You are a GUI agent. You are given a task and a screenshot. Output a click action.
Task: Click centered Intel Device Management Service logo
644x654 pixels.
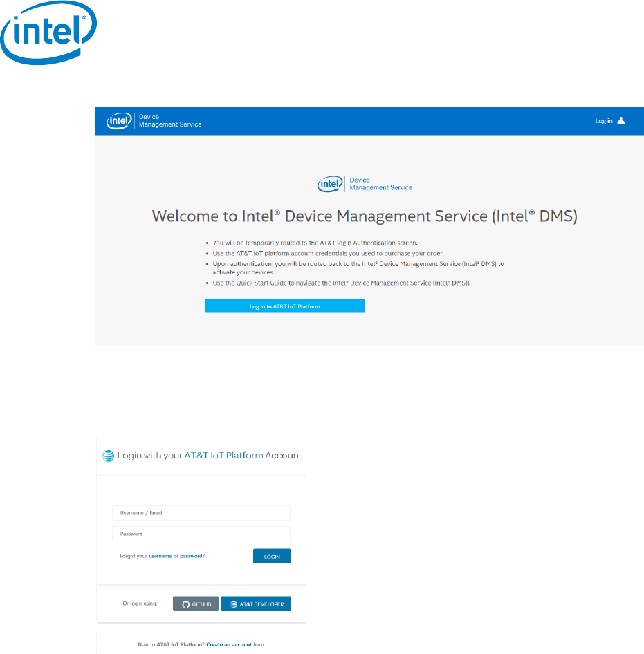coord(365,184)
